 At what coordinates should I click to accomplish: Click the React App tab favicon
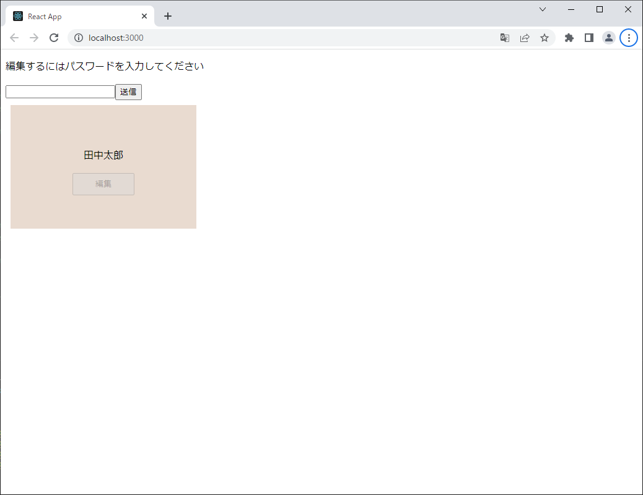click(18, 16)
